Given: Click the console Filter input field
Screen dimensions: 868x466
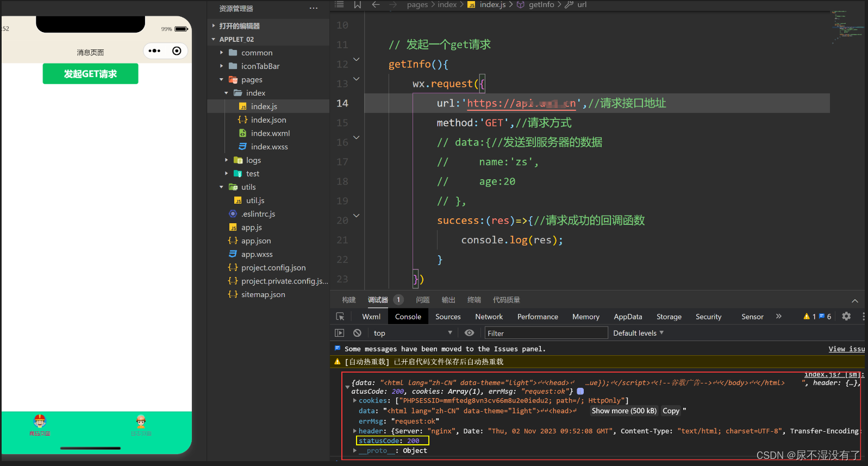Looking at the screenshot, I should pos(546,333).
